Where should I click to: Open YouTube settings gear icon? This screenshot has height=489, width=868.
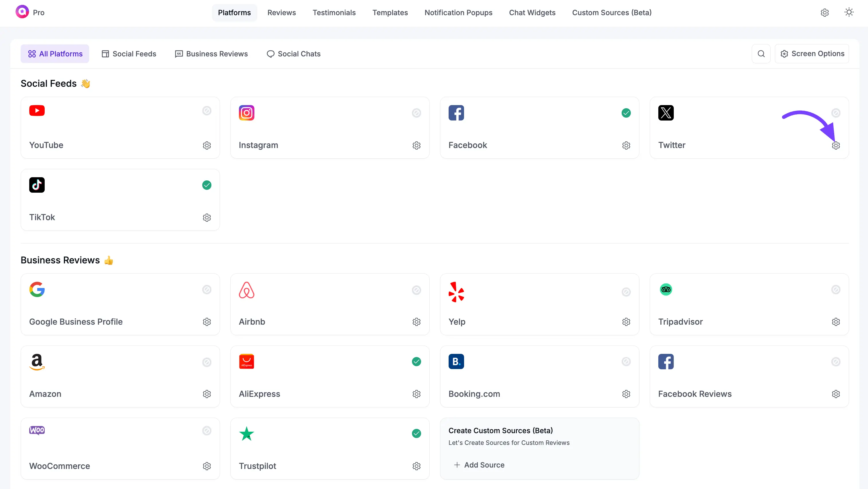[x=207, y=145]
